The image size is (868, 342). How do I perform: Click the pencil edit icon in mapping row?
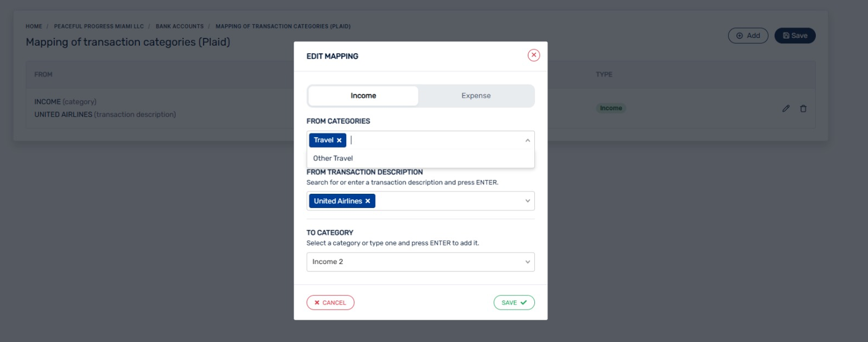[x=786, y=109]
